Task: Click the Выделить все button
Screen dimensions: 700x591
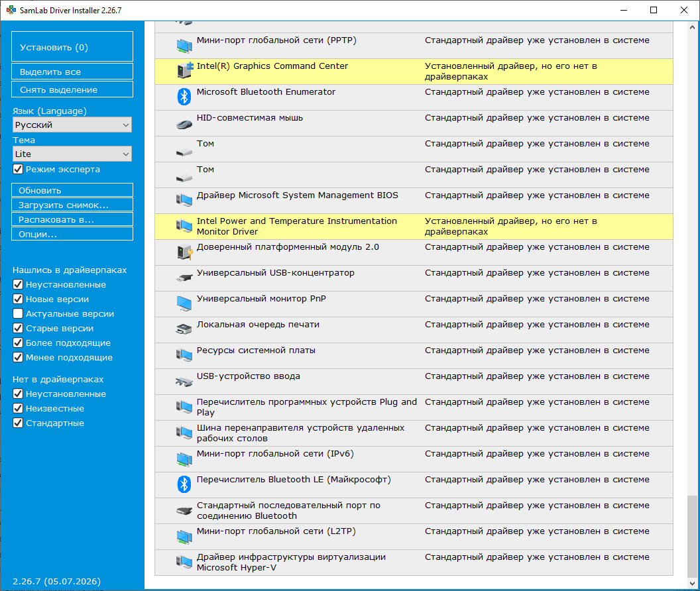Action: [x=72, y=72]
